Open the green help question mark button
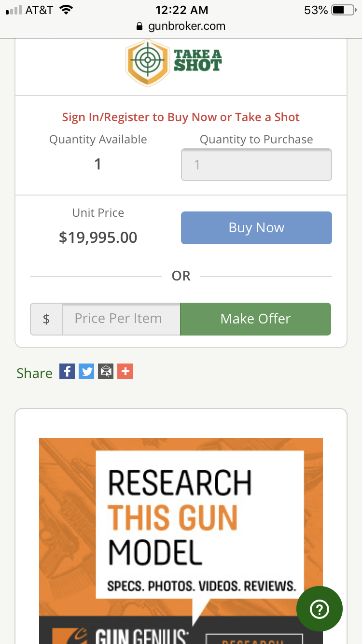 [320, 609]
